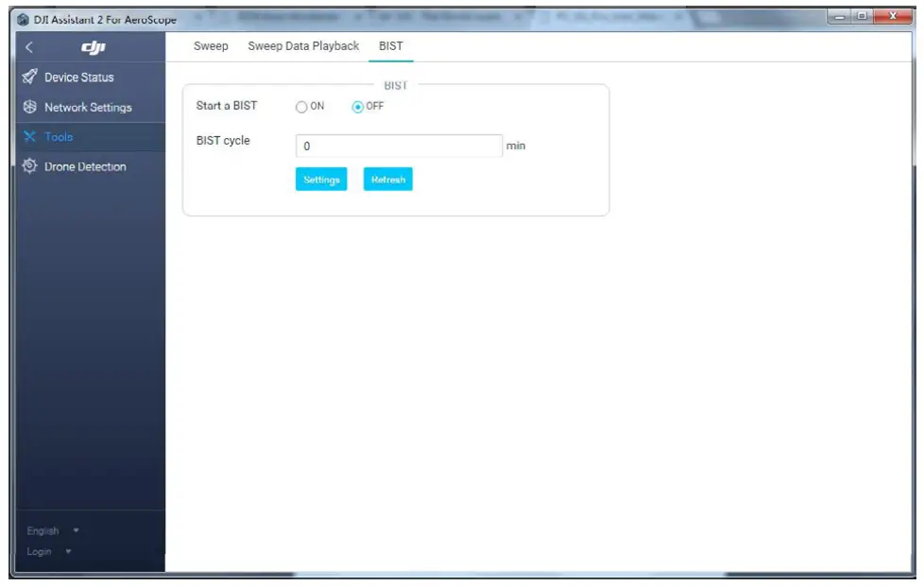Click the 'min' unit text

click(516, 146)
